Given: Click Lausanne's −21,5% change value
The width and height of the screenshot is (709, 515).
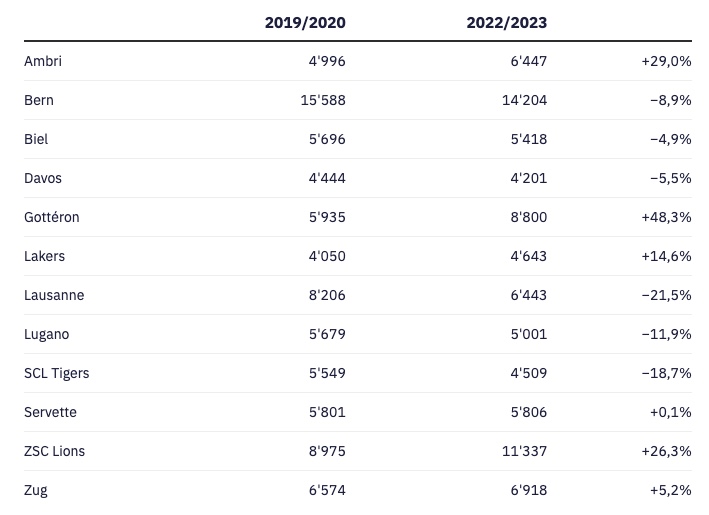Looking at the screenshot, I should pyautogui.click(x=666, y=295).
